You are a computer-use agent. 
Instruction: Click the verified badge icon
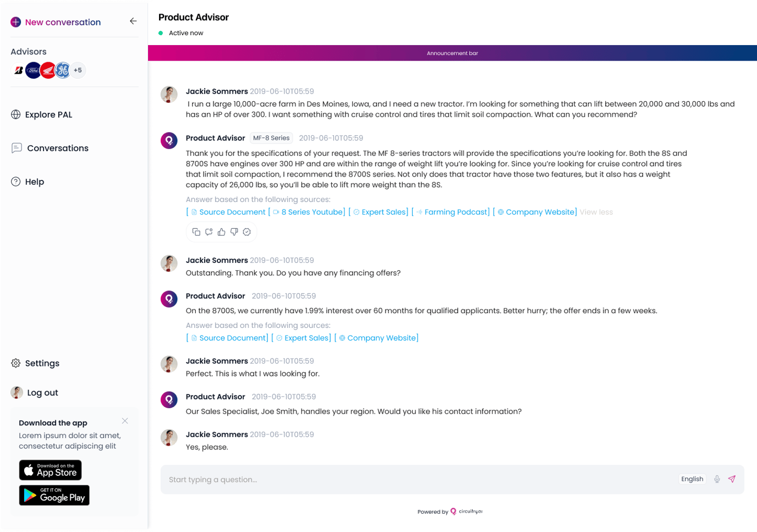[247, 232]
